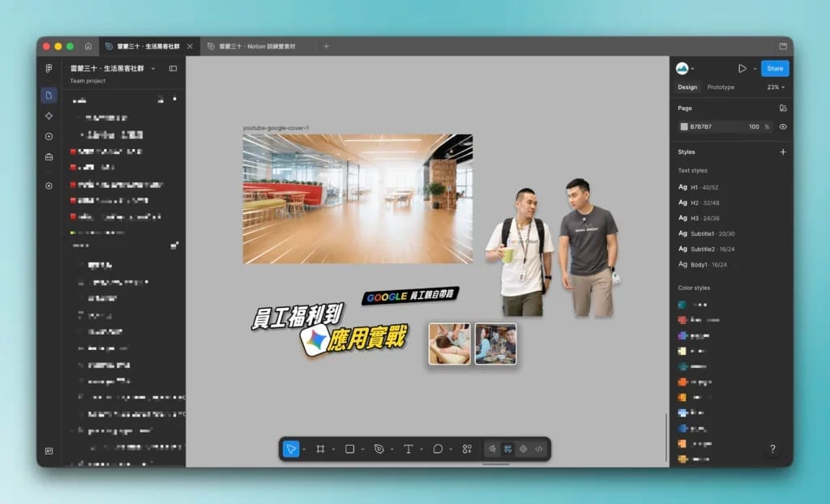Select the Move tool in bottom toolbar
Screen dimensions: 830x504
tap(291, 449)
